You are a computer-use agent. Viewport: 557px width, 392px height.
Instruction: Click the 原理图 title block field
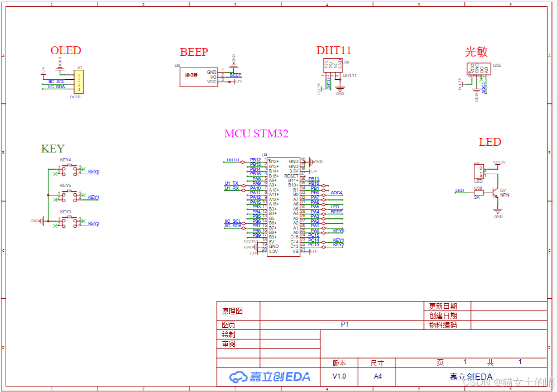click(x=232, y=312)
